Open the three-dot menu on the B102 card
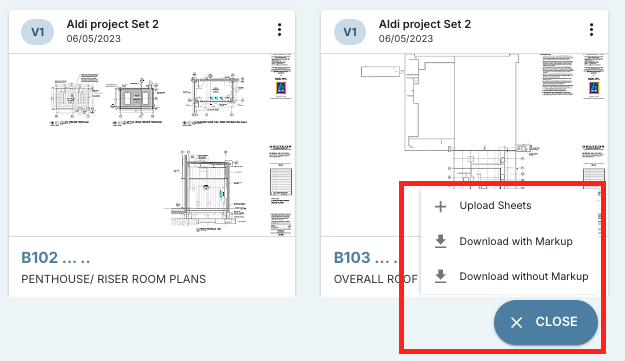625x361 pixels. tap(279, 30)
